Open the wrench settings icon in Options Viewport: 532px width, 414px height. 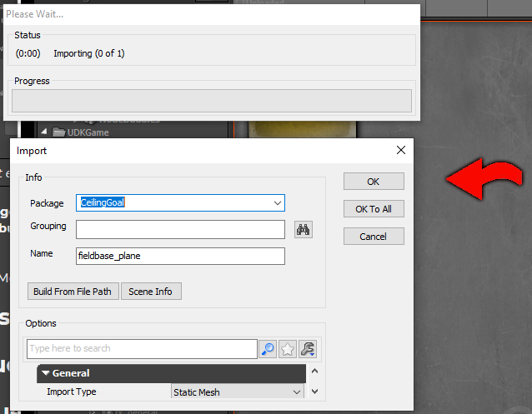(x=308, y=348)
